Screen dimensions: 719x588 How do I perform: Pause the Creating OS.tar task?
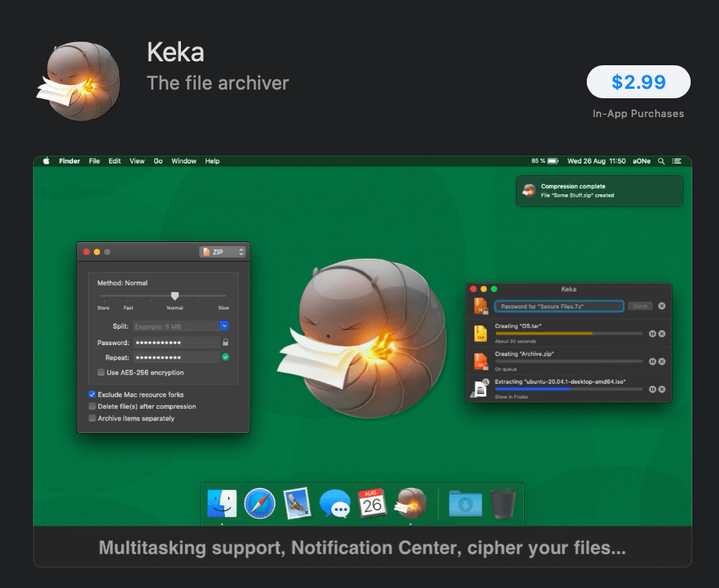(x=652, y=333)
